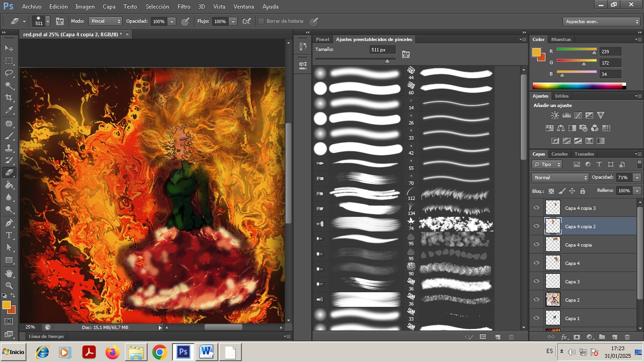Select the Eyedropper tool
Screen dimensions: 644x362
(x=9, y=110)
